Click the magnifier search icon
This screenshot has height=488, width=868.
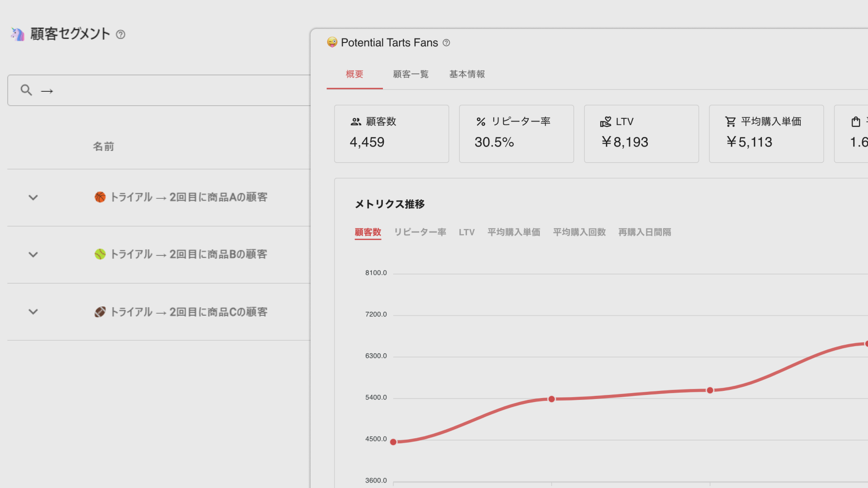(26, 90)
